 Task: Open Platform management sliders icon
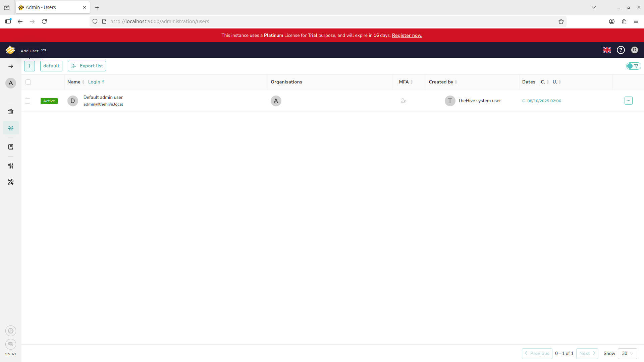pyautogui.click(x=11, y=166)
